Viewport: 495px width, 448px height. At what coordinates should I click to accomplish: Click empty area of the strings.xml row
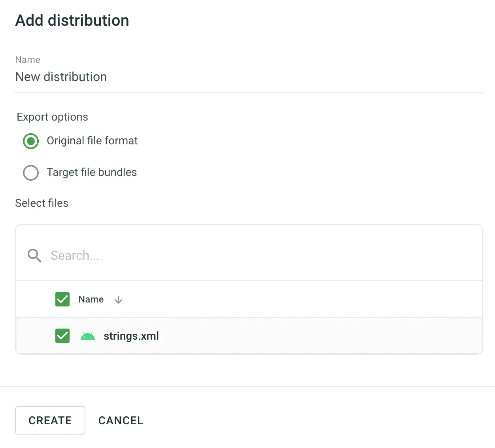pos(316,336)
